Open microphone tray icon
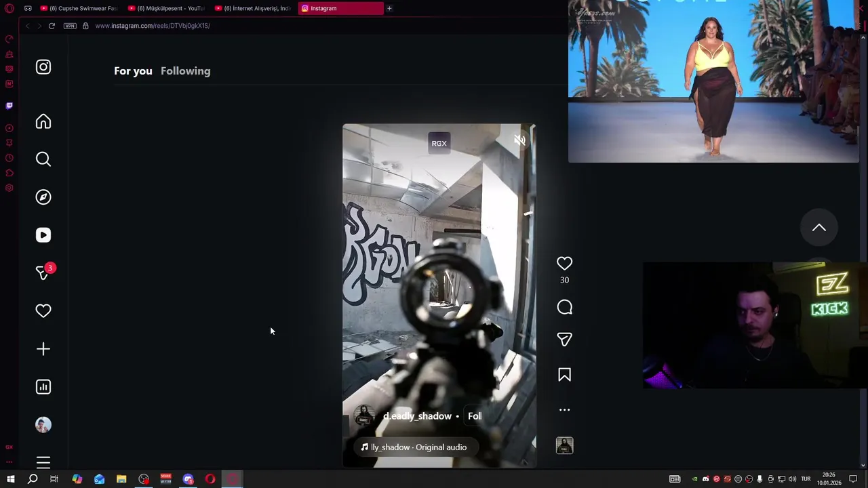Viewport: 868px width, 488px height. pos(759,479)
